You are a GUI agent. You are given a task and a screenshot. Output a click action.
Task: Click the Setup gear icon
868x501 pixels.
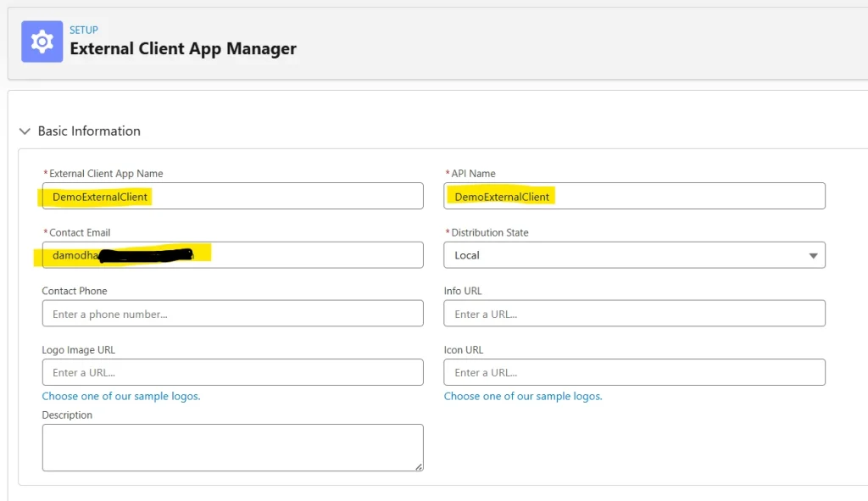[x=42, y=42]
